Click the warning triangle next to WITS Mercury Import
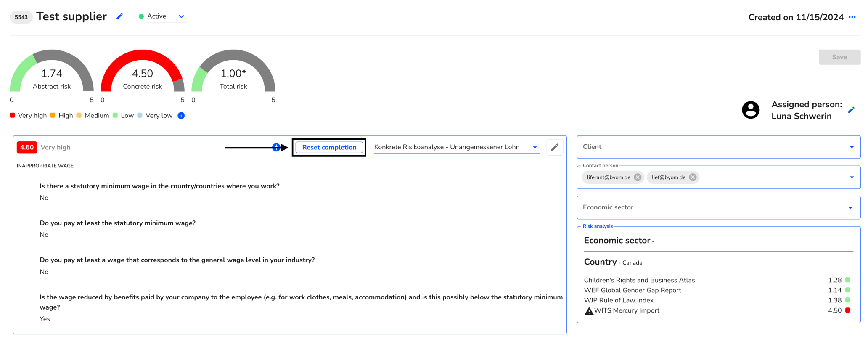Screen dimensions: 868x347 coord(589,311)
